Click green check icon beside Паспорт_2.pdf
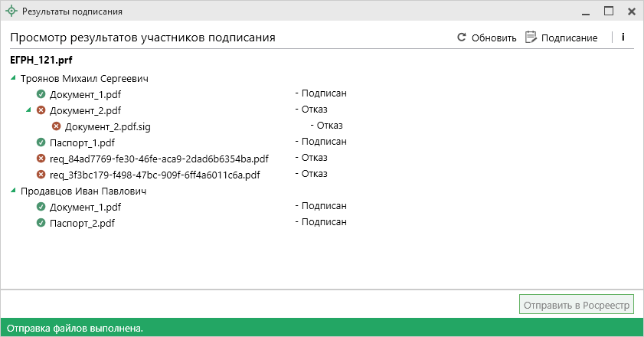Screen dimensions: 644x337 coord(41,223)
